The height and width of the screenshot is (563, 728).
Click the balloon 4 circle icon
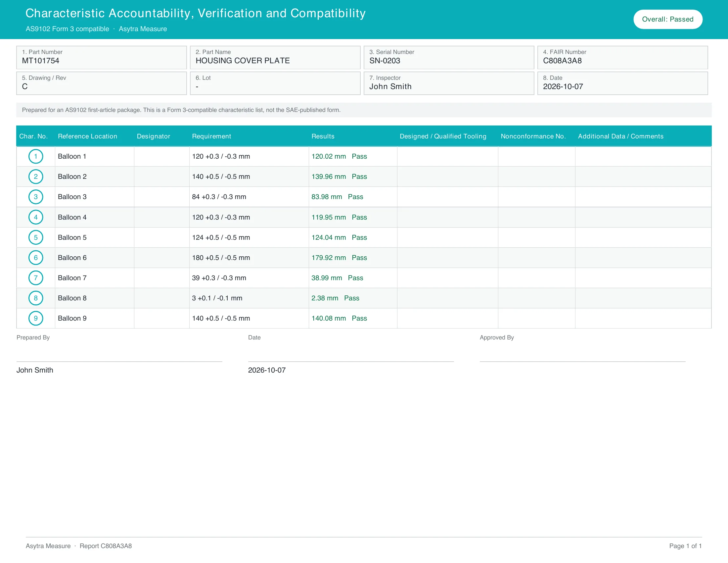coord(36,217)
